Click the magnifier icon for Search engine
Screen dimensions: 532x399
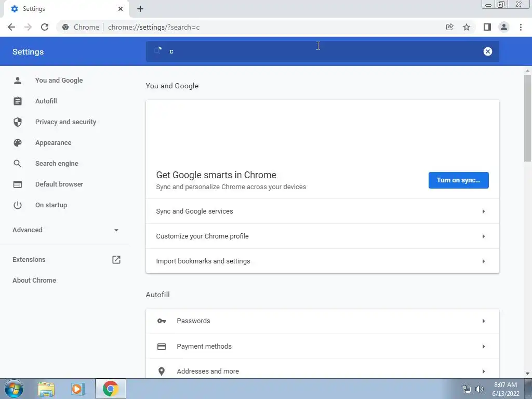pos(18,164)
